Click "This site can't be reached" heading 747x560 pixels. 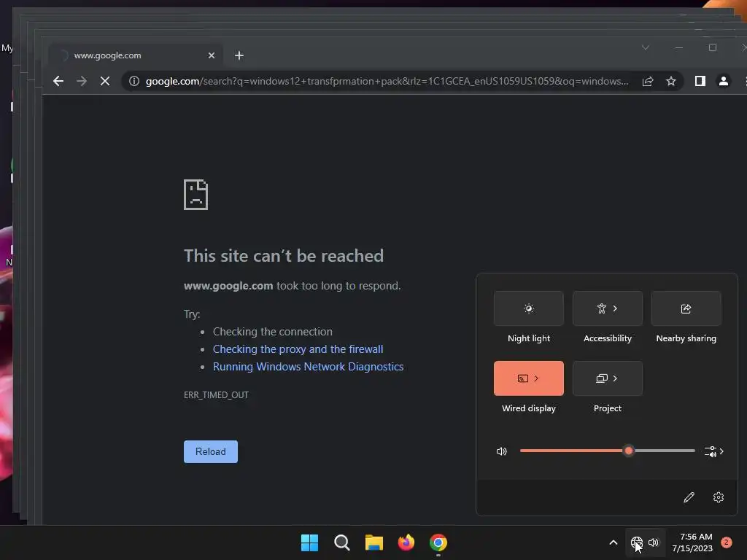point(284,256)
